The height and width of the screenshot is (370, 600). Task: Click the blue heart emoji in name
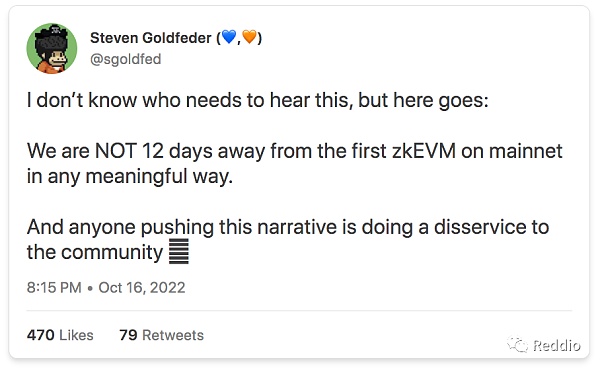[229, 37]
